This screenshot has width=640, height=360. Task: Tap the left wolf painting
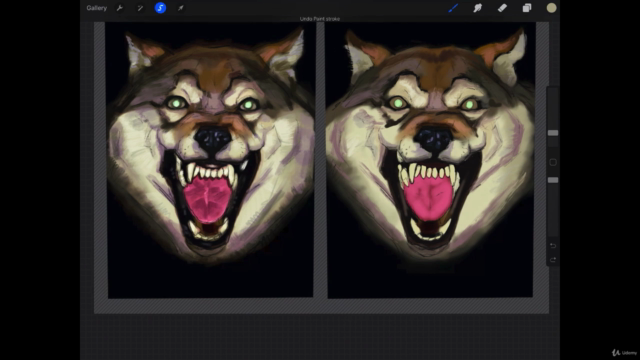click(x=210, y=160)
